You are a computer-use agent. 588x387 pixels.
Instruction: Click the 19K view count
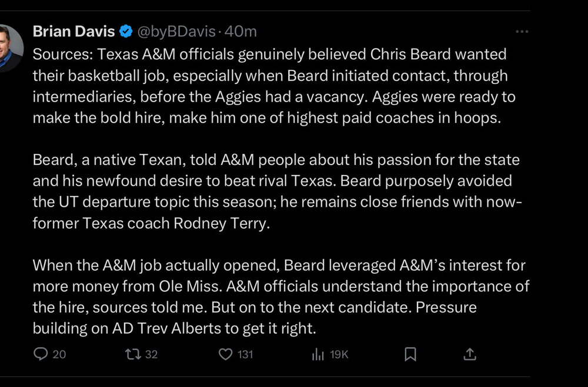pyautogui.click(x=339, y=354)
